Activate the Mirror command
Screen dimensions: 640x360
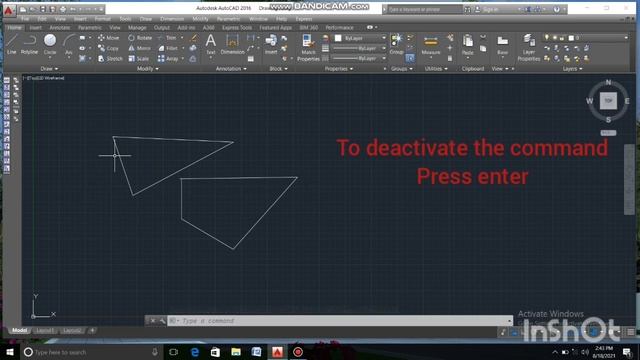pos(139,48)
